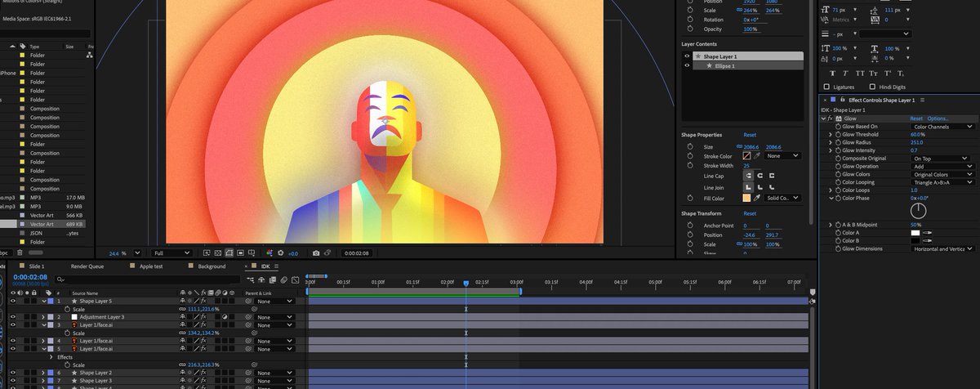Hide Adjustment Layer 3 with its eye icon
The image size is (980, 389).
pyautogui.click(x=12, y=316)
